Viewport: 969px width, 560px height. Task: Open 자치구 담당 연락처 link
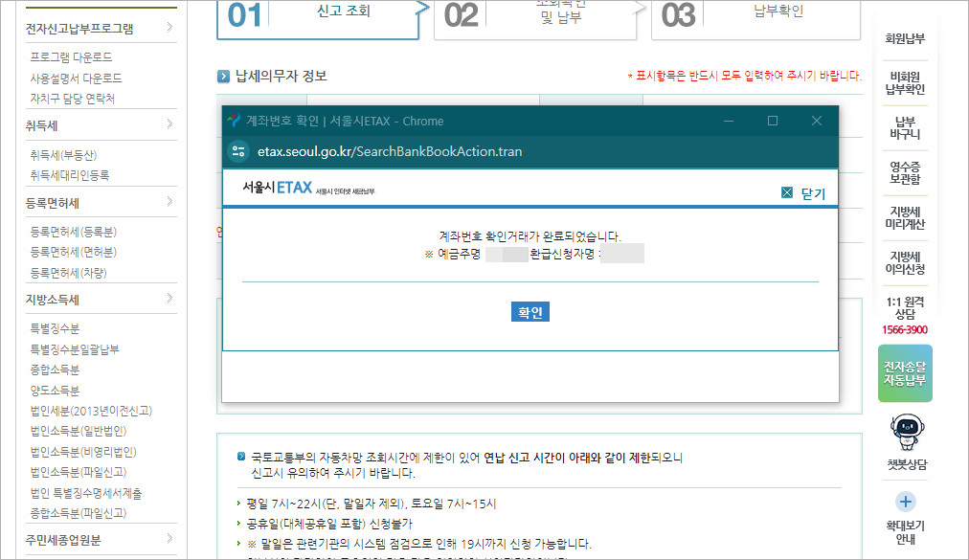pos(73,99)
